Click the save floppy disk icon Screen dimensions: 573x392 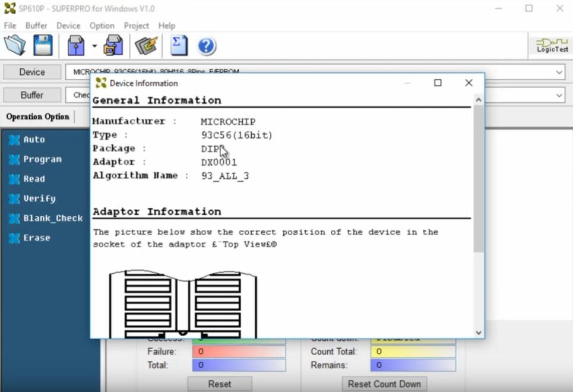click(43, 45)
